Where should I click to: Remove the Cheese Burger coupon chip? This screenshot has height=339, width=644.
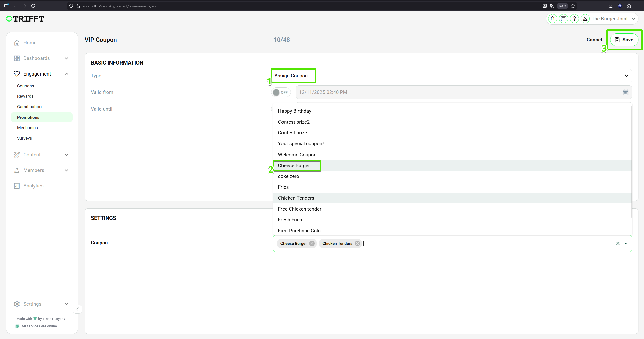(x=312, y=243)
